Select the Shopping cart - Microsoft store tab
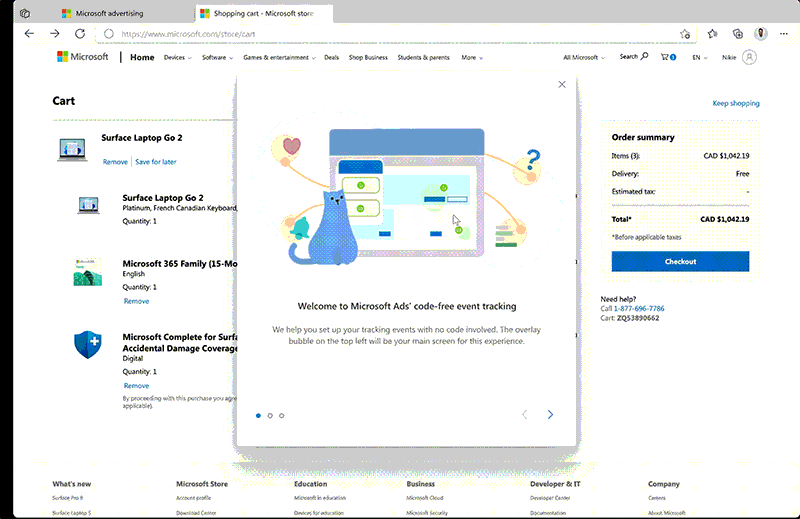800x519 pixels. pos(264,14)
